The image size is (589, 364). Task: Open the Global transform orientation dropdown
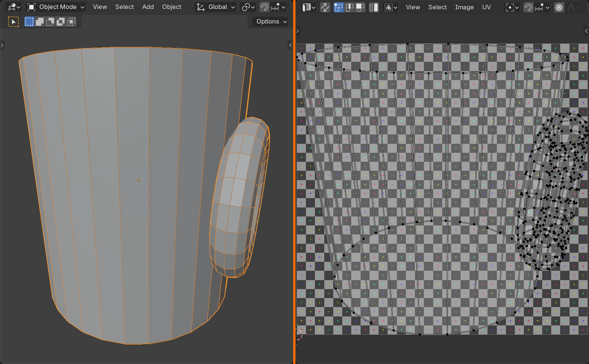pyautogui.click(x=216, y=7)
